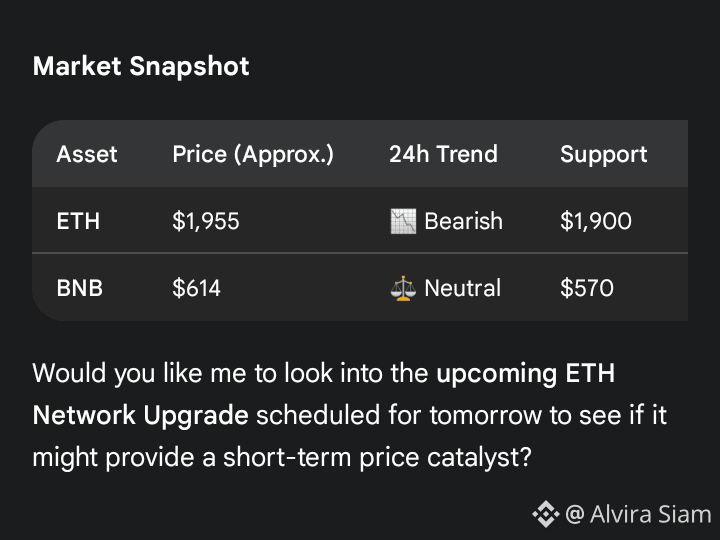
Task: Click the Market Snapshot heading
Action: tap(141, 66)
